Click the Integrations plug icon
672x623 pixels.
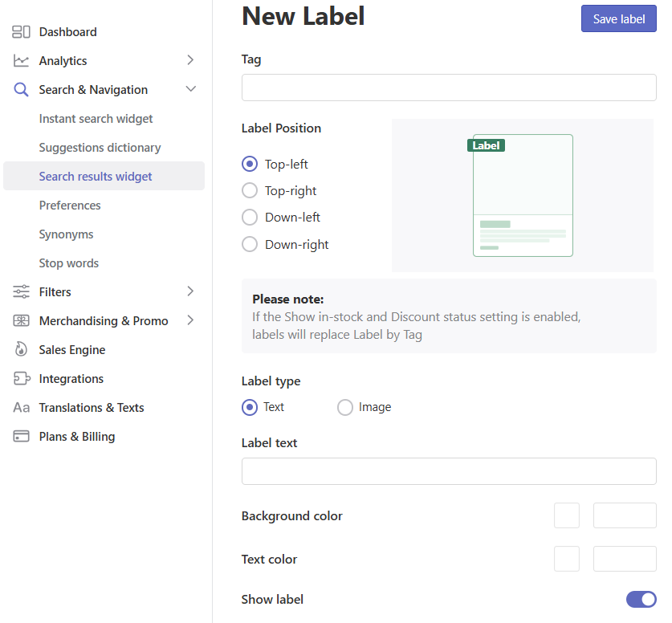[x=22, y=378]
